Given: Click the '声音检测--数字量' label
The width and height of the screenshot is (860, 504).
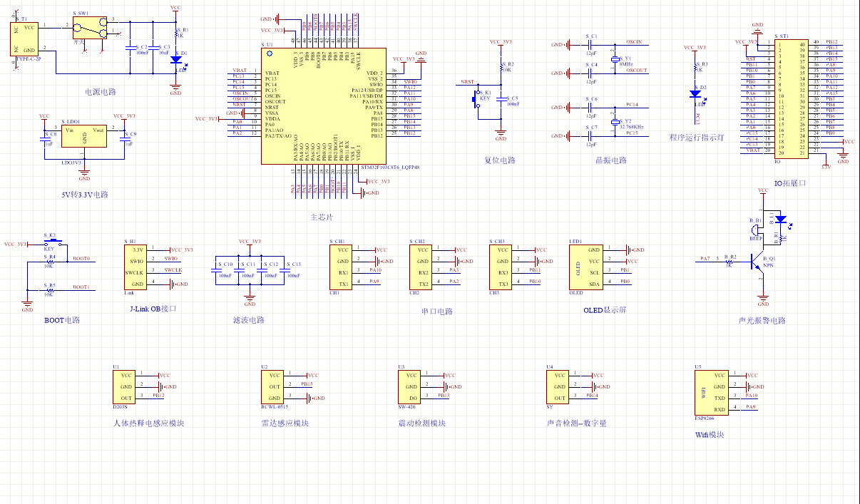Looking at the screenshot, I should pyautogui.click(x=577, y=423).
